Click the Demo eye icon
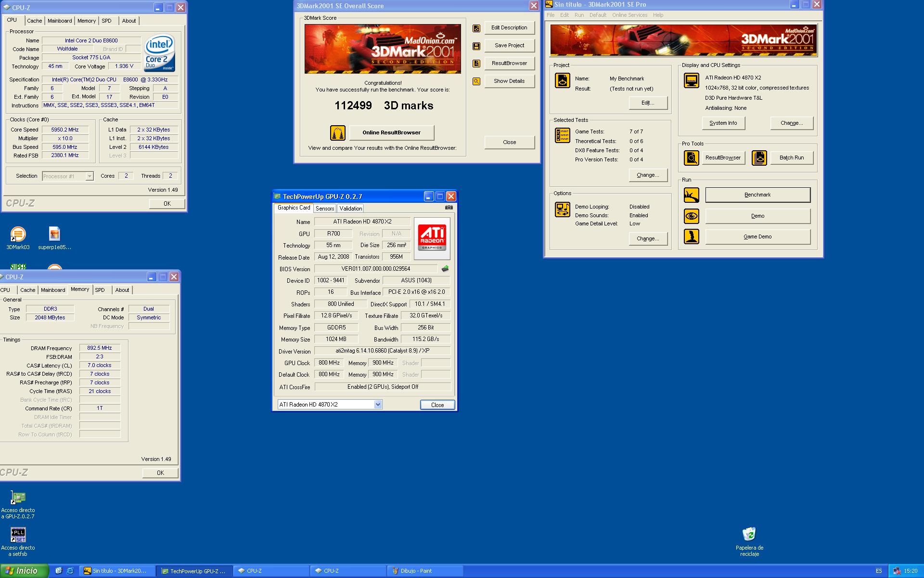 click(x=692, y=216)
